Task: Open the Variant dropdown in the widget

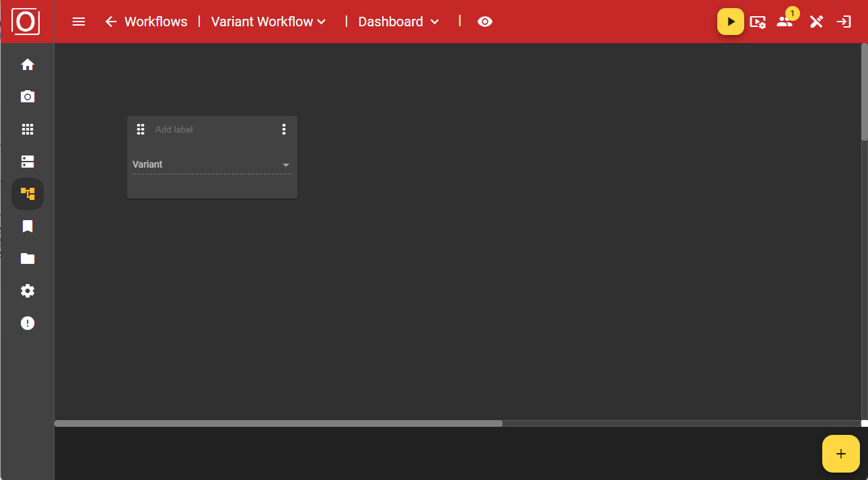Action: click(x=211, y=164)
